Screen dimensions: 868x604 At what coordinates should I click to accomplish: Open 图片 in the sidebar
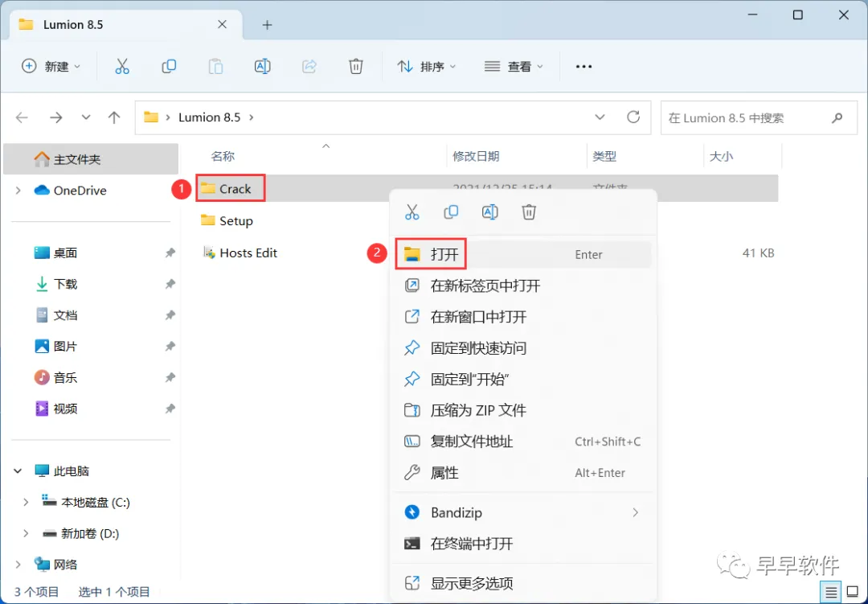click(55, 347)
